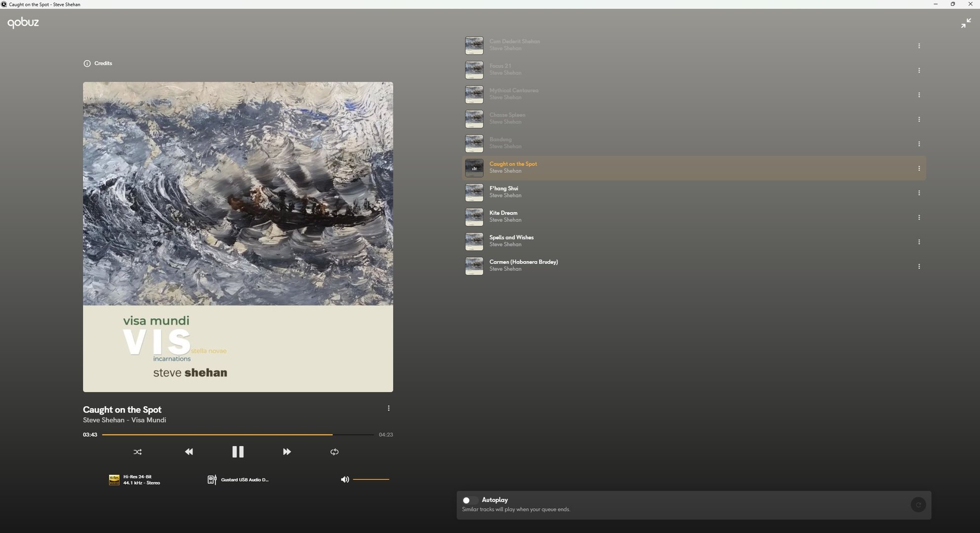Open more options for queue row Caught on the Spot

click(919, 168)
